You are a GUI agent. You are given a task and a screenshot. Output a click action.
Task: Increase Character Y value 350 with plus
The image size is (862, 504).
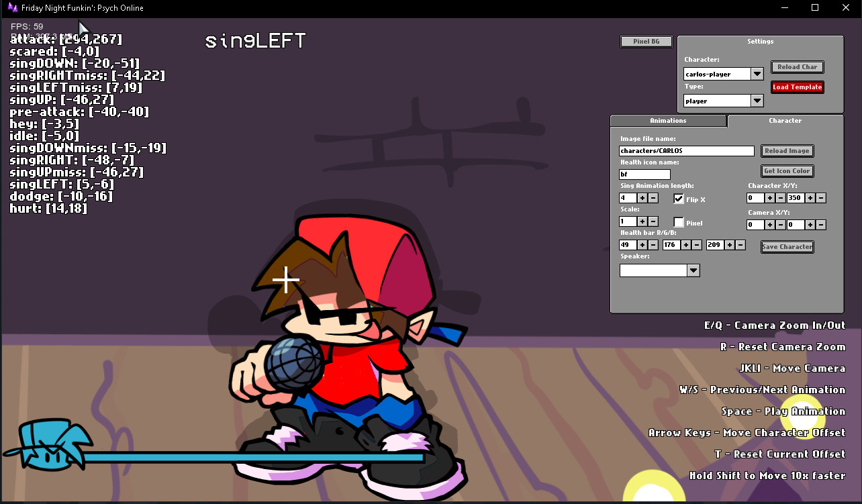click(x=810, y=198)
